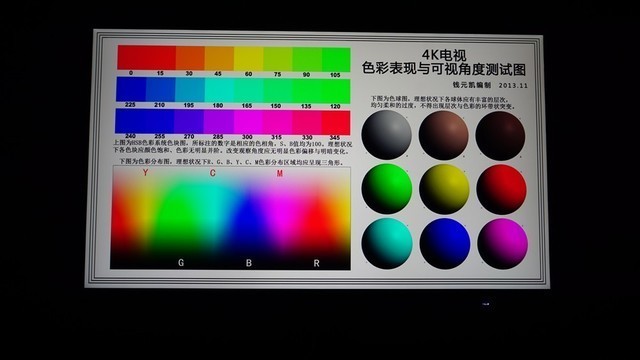Click the hue number '300' label
This screenshot has width=640, height=360.
coord(247,137)
